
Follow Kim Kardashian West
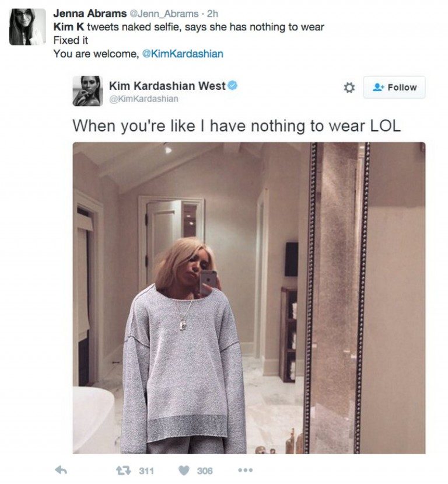click(x=394, y=88)
